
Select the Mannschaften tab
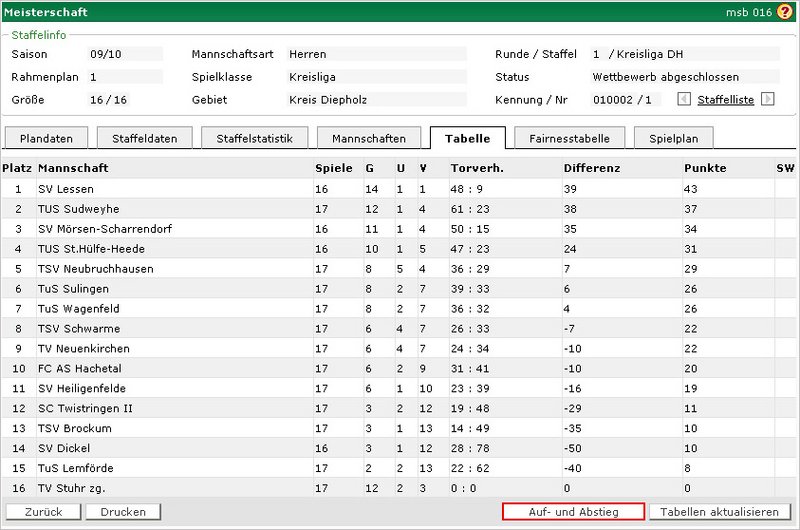pos(368,138)
